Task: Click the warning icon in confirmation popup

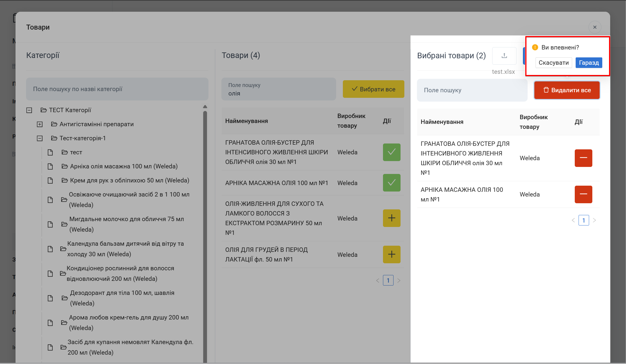Action: [535, 47]
